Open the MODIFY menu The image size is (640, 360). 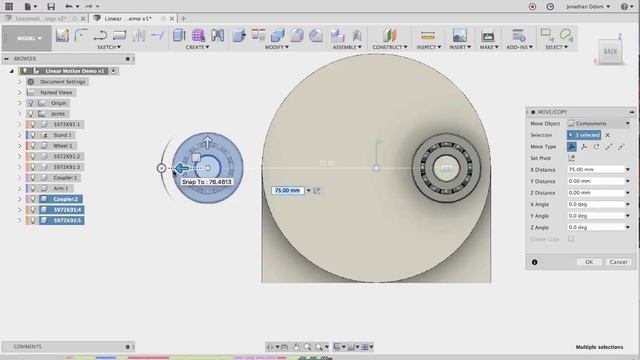[277, 47]
